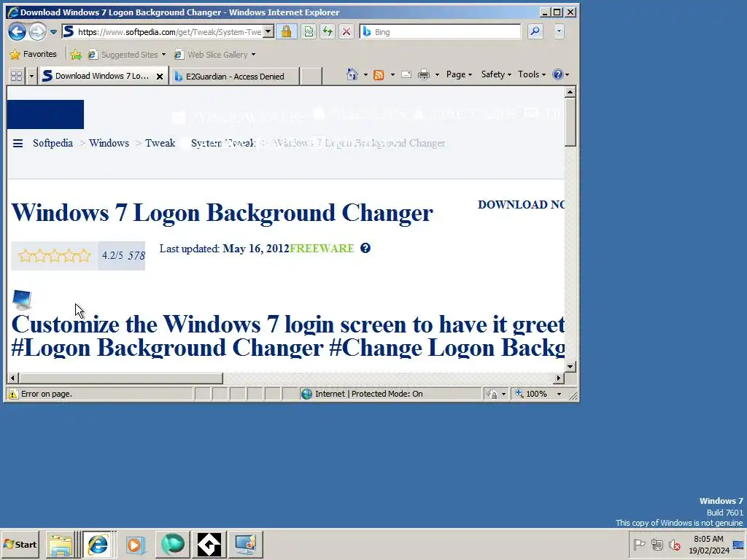Viewport: 747px width, 560px height.
Task: Print the page with printer icon
Action: coord(424,74)
